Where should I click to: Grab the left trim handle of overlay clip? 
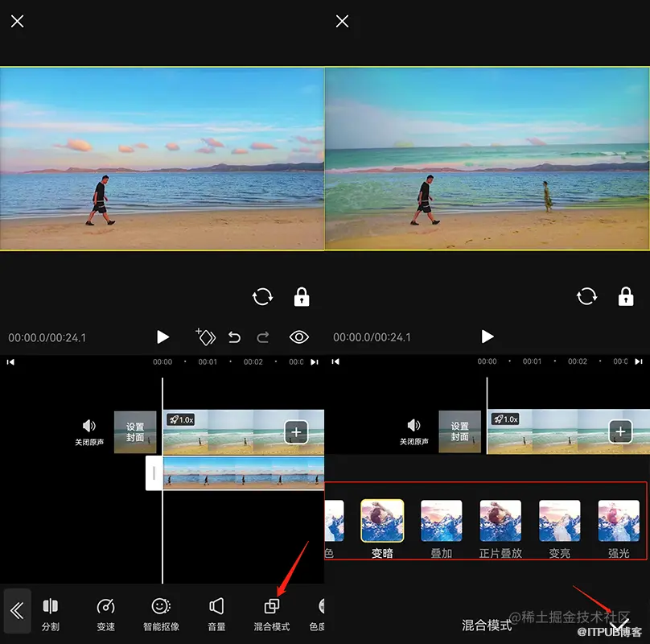(x=154, y=473)
